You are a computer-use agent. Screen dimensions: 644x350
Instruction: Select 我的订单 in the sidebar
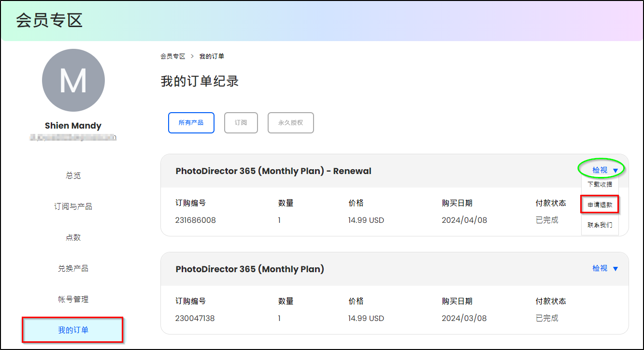point(73,330)
